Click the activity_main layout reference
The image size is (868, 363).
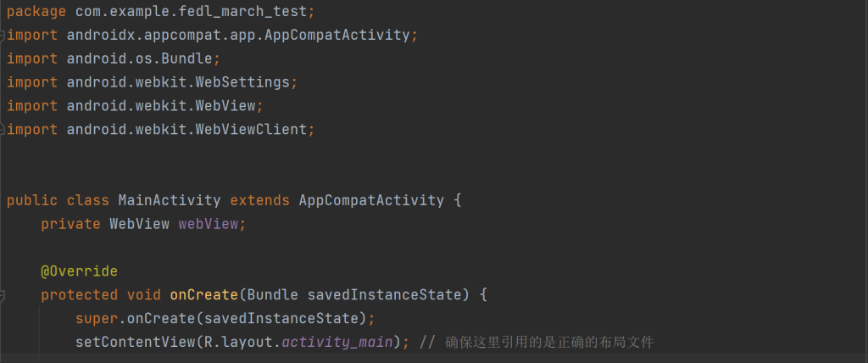coord(337,342)
